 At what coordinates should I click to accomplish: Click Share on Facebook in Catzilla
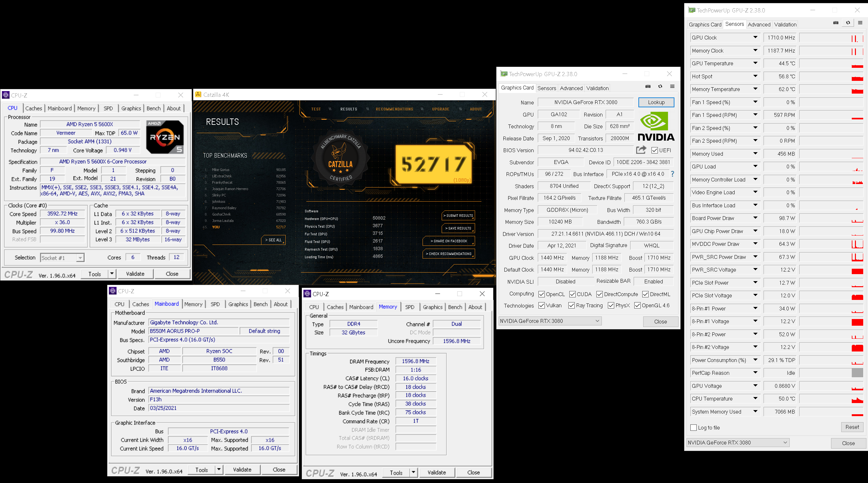[x=449, y=241]
